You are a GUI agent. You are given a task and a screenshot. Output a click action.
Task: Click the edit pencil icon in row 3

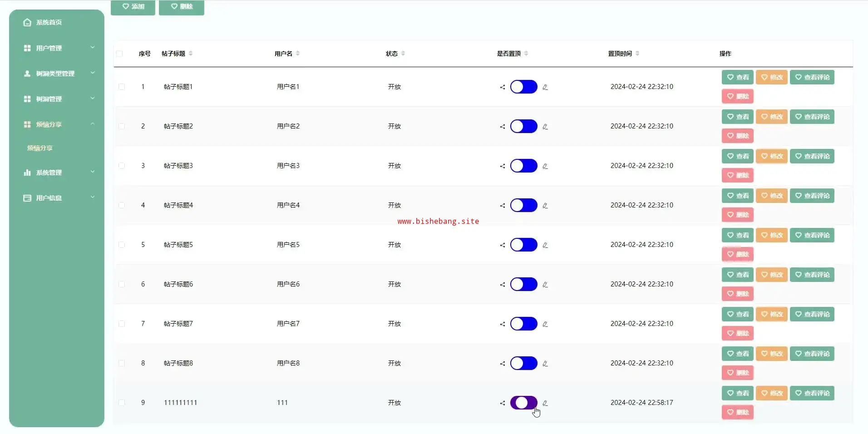545,166
